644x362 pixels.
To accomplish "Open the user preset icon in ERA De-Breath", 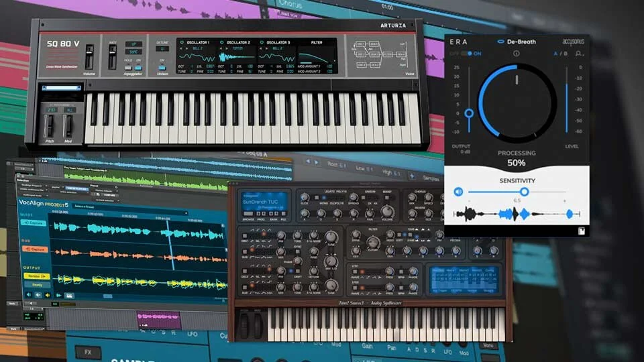I will (x=579, y=54).
